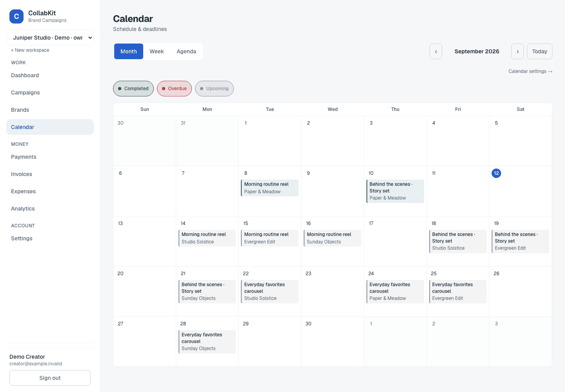Open Morning routine reel event on Sept 8
The image size is (565, 392).
tap(270, 188)
